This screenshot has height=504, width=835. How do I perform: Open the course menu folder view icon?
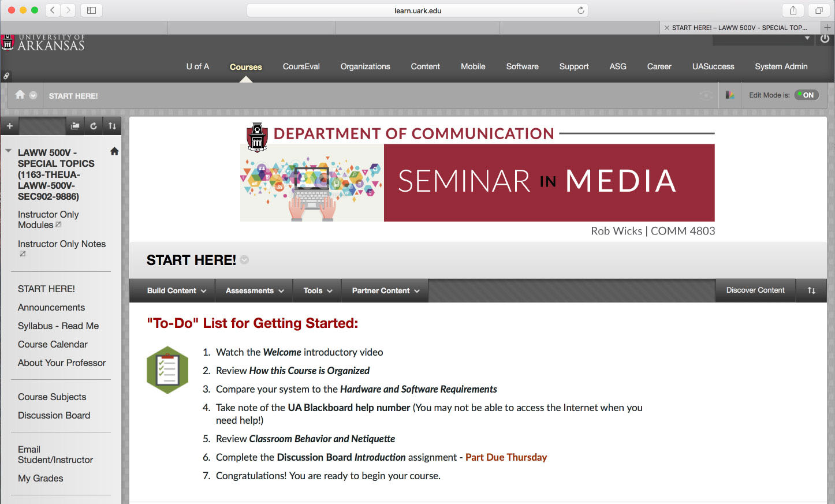tap(75, 126)
